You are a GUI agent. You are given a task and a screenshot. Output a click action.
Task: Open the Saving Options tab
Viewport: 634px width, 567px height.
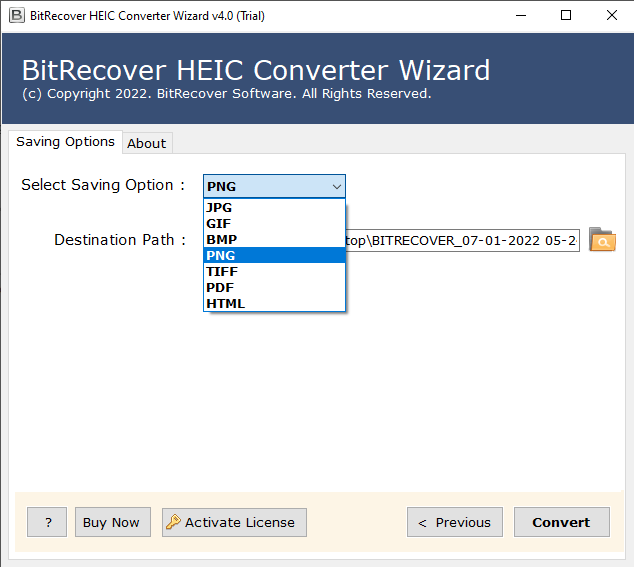click(x=65, y=142)
